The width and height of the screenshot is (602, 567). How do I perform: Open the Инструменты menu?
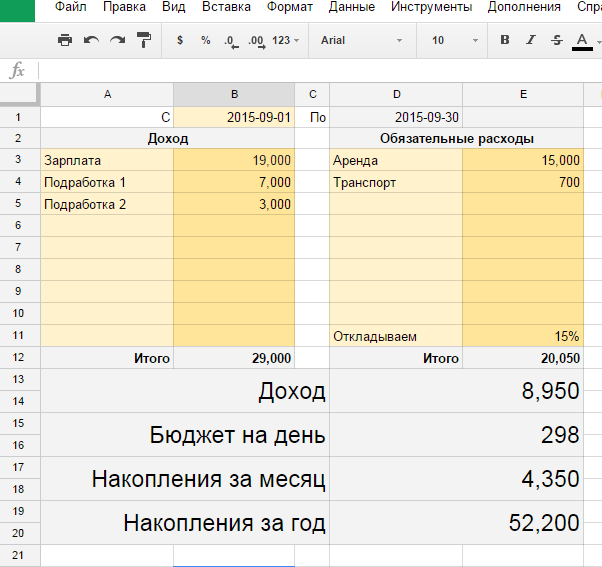(432, 7)
